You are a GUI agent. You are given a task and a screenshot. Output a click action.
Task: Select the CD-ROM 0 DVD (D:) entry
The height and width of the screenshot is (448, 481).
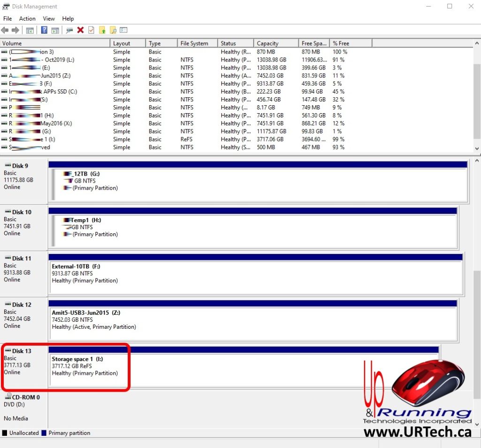[x=21, y=404]
